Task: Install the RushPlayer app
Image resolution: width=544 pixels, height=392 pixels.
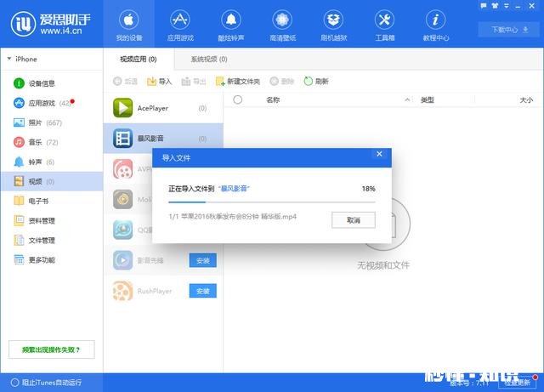Action: 203,291
